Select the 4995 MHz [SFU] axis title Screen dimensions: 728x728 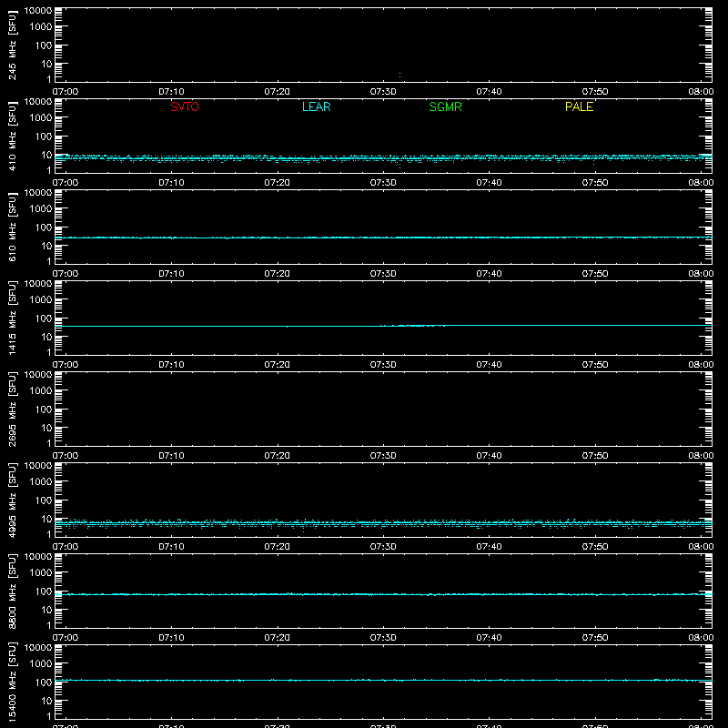(12, 500)
